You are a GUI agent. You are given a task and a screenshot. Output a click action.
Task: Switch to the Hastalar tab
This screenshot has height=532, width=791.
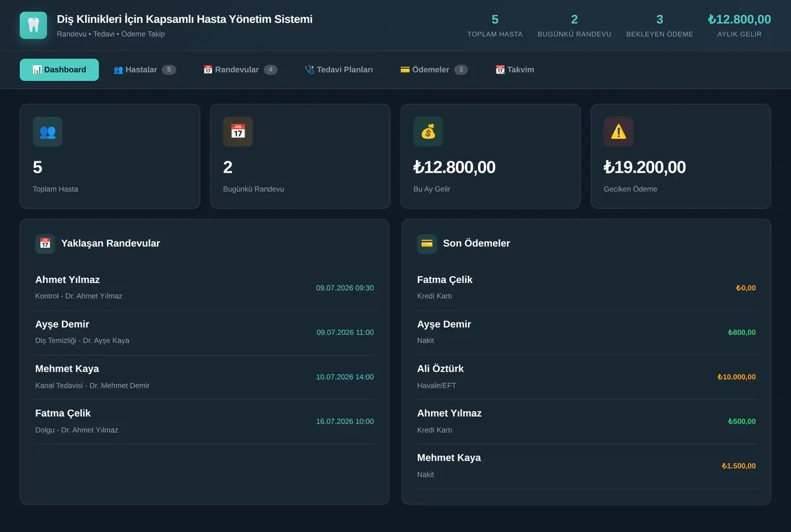pos(144,70)
